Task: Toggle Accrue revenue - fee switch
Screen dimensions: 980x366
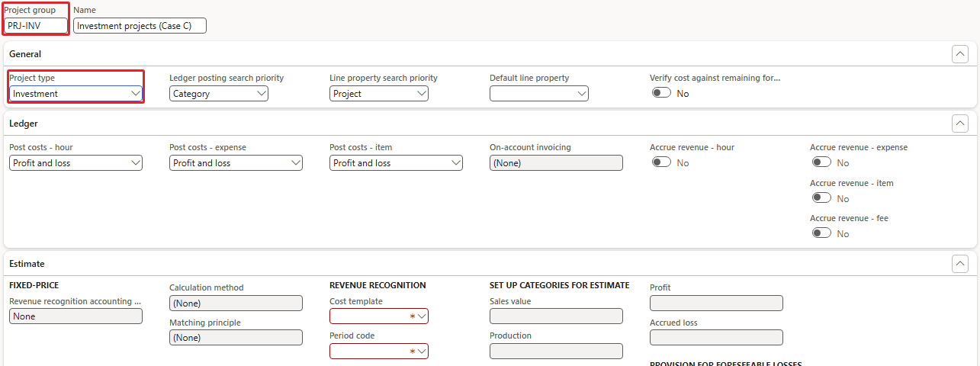Action: [821, 233]
